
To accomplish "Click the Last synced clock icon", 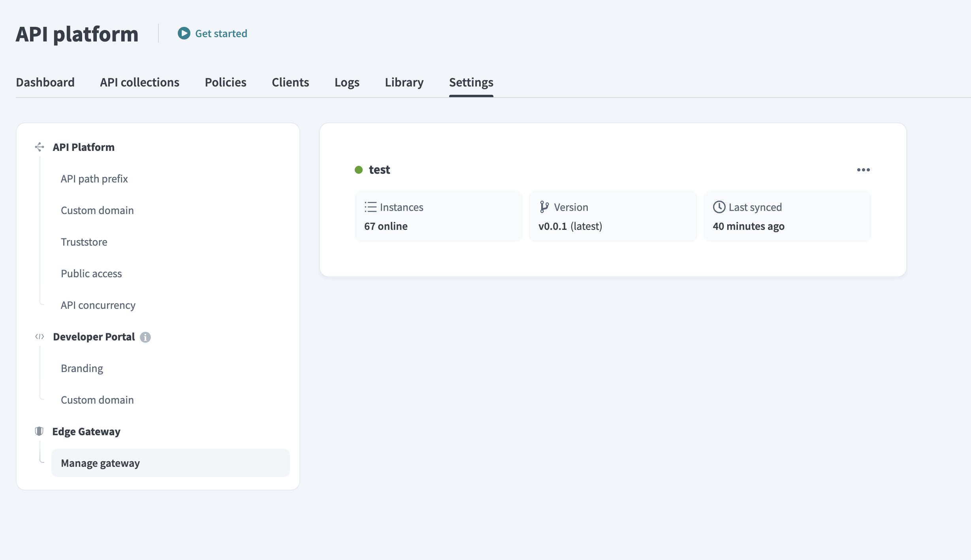I will pyautogui.click(x=719, y=207).
